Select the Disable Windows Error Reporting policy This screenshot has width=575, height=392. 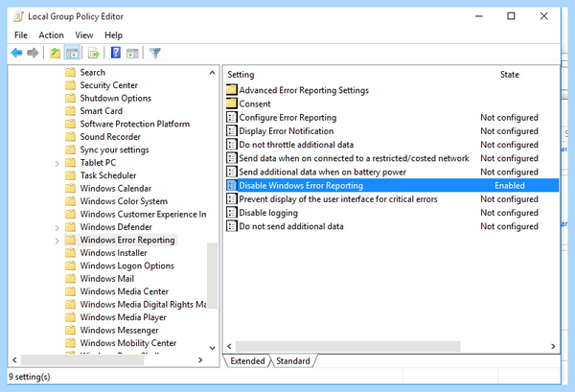click(x=392, y=186)
